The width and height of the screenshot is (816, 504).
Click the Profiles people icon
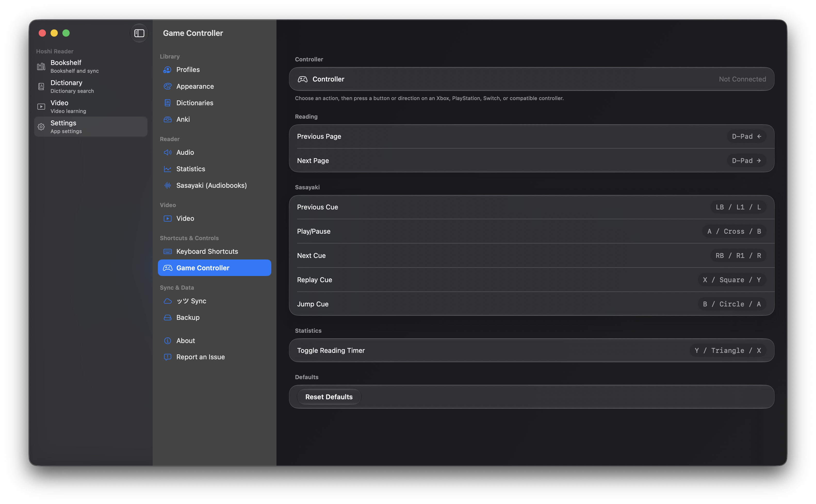(168, 70)
